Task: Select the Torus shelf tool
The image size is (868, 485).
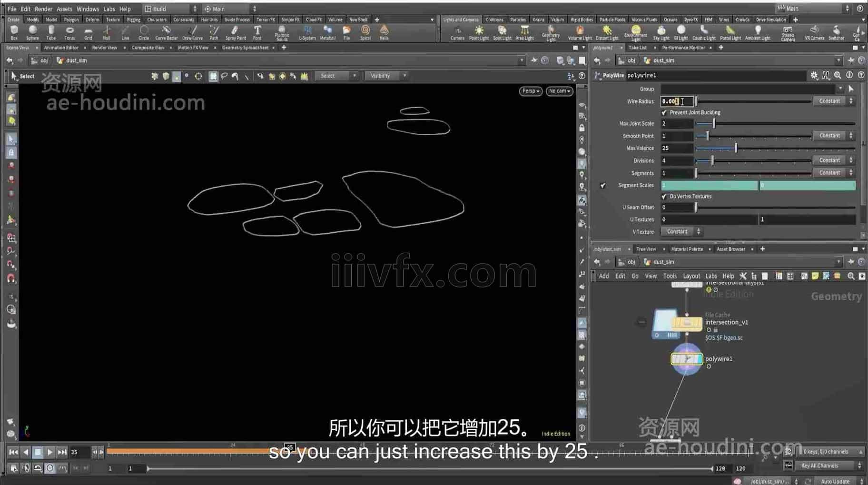Action: [x=69, y=32]
